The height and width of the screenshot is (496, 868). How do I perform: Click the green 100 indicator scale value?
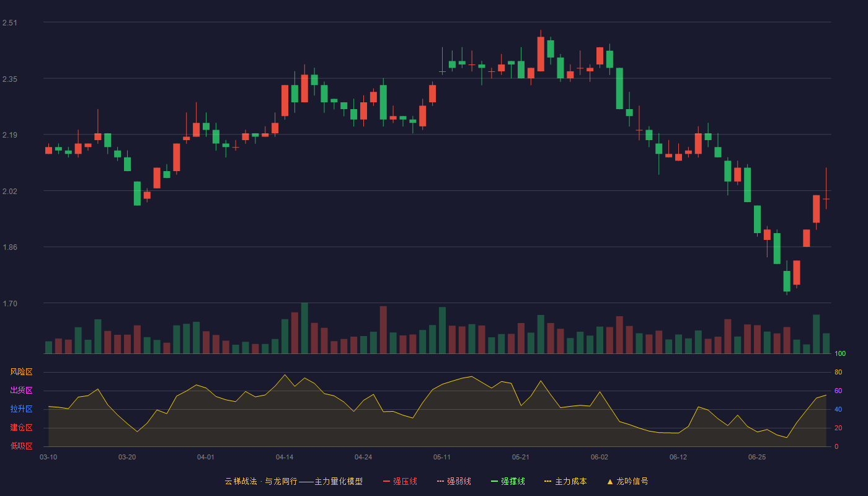840,354
